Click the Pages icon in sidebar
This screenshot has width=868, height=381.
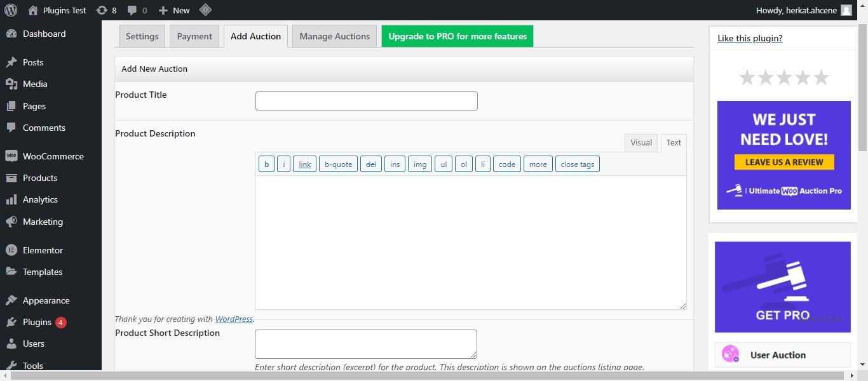coord(11,106)
